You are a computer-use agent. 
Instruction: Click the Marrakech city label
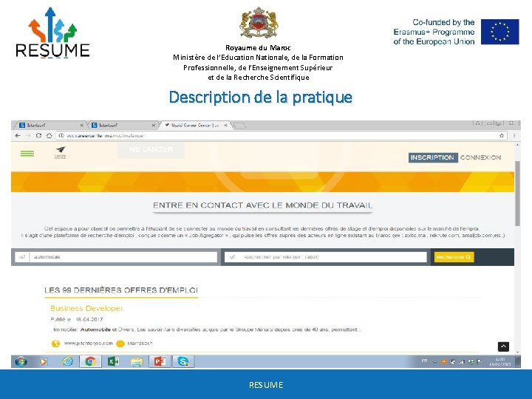coord(140,344)
